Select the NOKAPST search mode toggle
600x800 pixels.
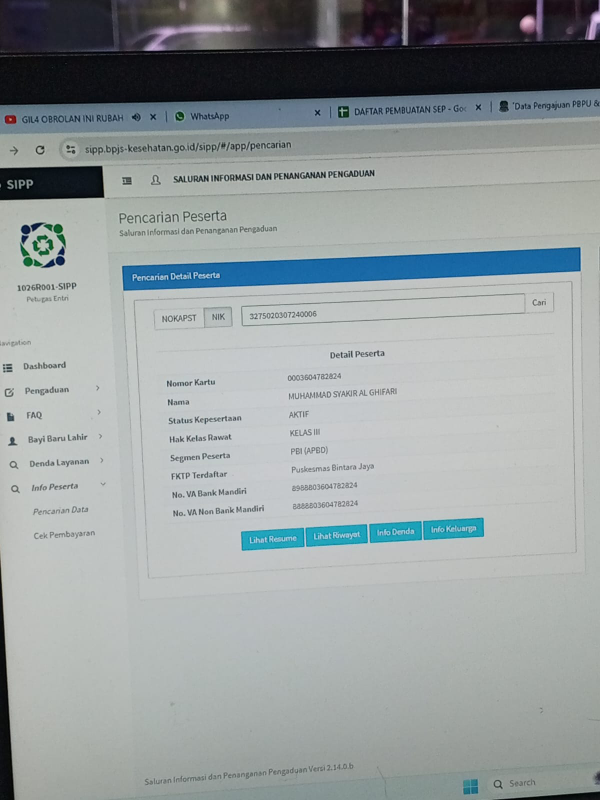point(179,318)
